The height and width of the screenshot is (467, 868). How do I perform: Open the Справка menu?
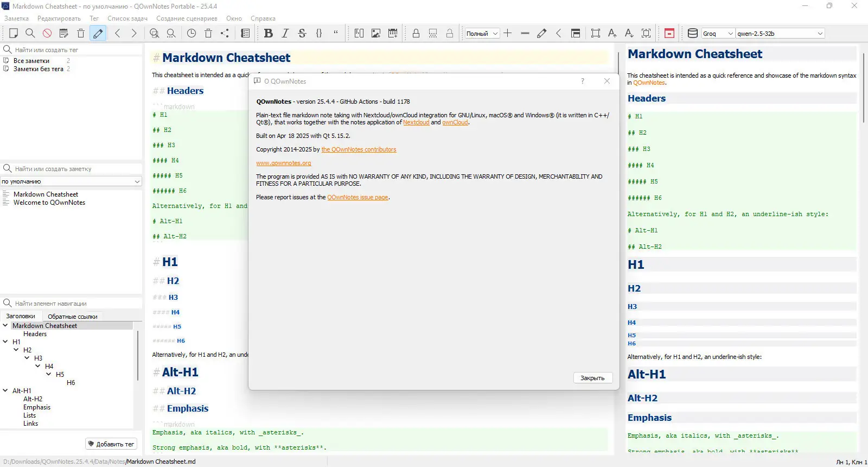tap(263, 18)
